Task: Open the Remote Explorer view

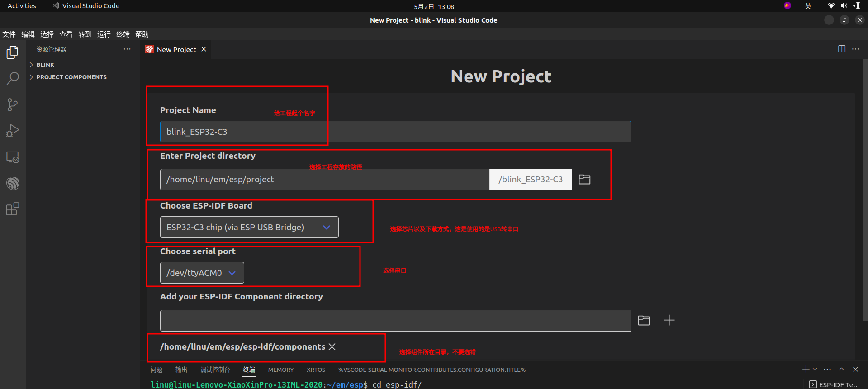Action: pyautogui.click(x=13, y=157)
